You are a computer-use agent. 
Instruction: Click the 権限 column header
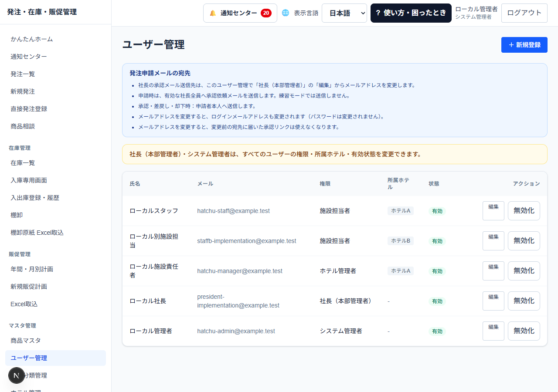[x=325, y=184]
